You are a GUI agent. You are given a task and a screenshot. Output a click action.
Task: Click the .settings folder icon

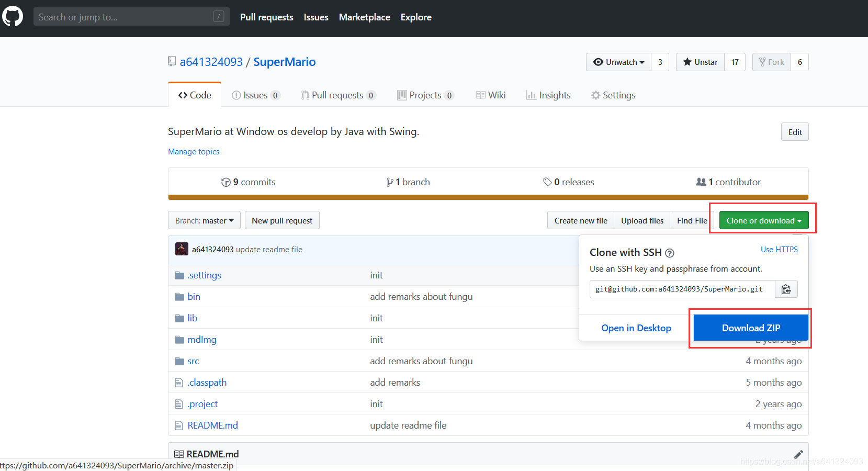coord(179,275)
